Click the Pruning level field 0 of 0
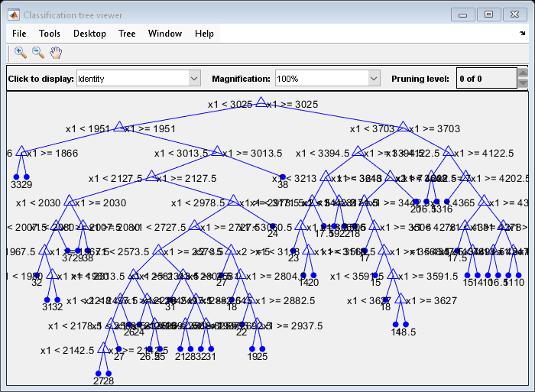The height and width of the screenshot is (392, 535). [485, 79]
